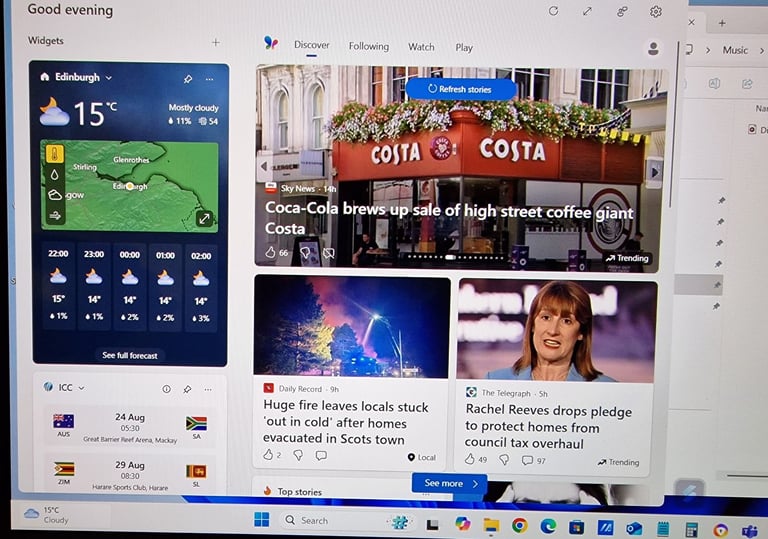The width and height of the screenshot is (768, 539).
Task: Open the Huge fire leaves locals stuck article
Action: tap(346, 422)
